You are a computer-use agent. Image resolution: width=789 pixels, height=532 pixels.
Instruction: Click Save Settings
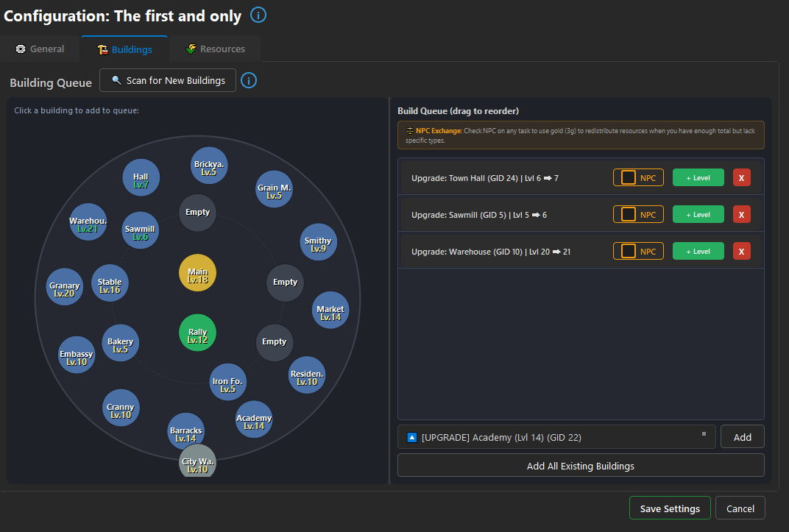(670, 508)
